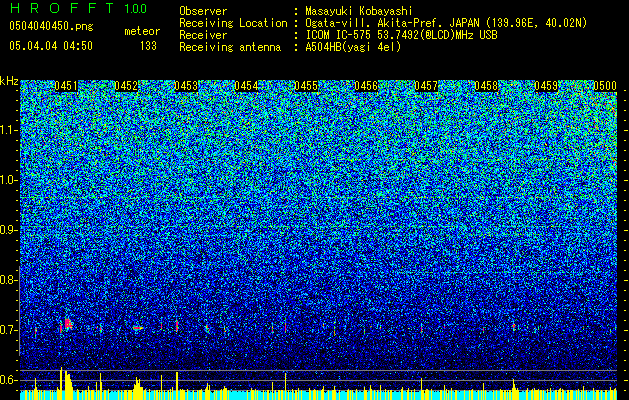629x400 pixels.
Task: Click the 0500 time marker
Action: (605, 86)
